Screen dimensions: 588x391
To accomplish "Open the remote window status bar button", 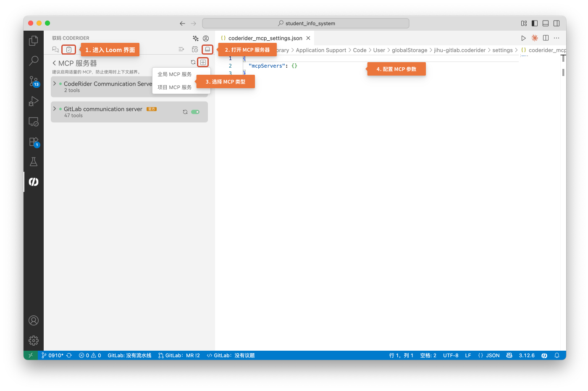I will (x=30, y=355).
